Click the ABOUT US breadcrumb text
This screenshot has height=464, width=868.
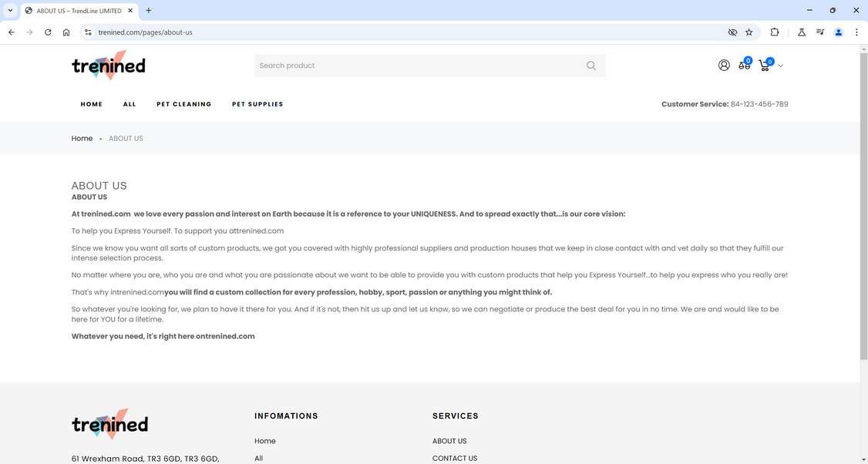(x=126, y=139)
